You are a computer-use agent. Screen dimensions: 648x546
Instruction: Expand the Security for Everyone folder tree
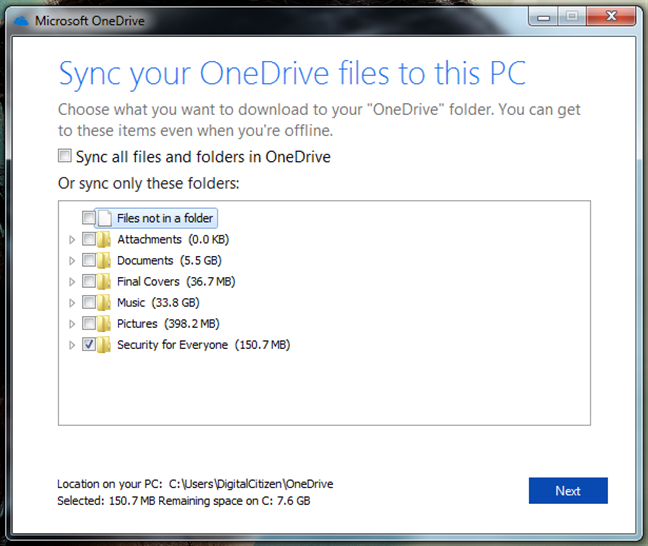(72, 345)
